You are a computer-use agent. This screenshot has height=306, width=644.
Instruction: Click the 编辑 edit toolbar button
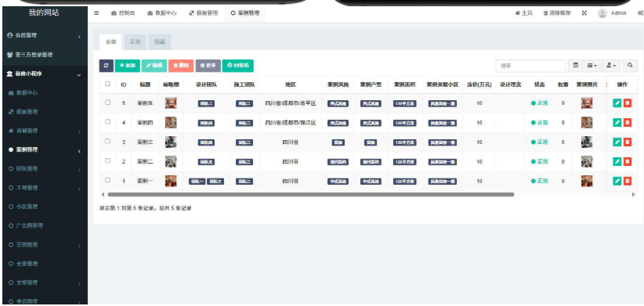(154, 66)
